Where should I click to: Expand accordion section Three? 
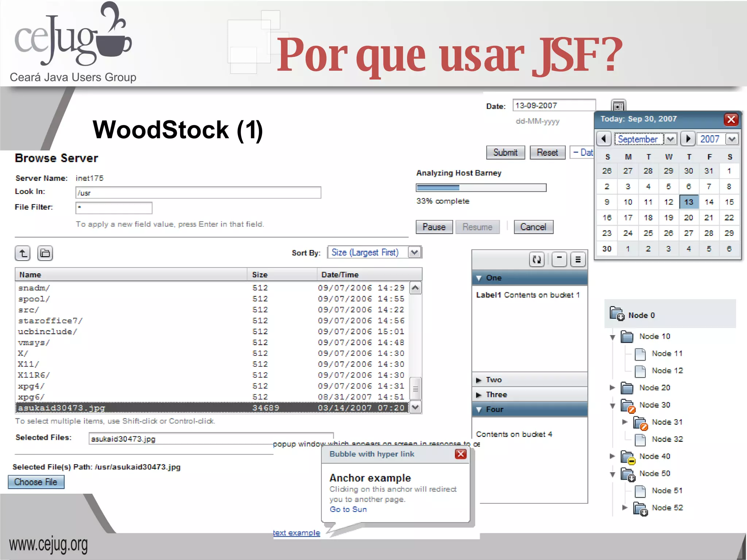(530, 395)
